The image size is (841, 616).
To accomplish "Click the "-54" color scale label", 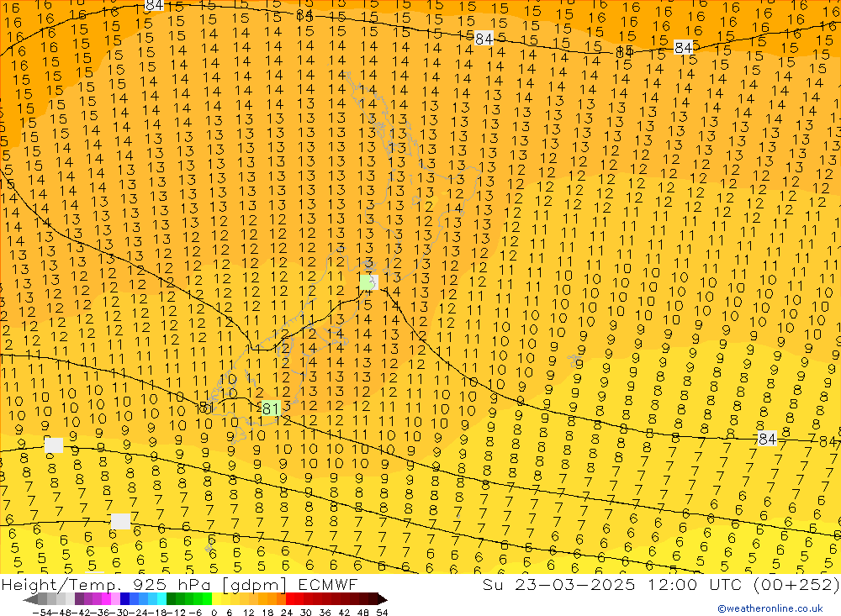I will coord(42,613).
